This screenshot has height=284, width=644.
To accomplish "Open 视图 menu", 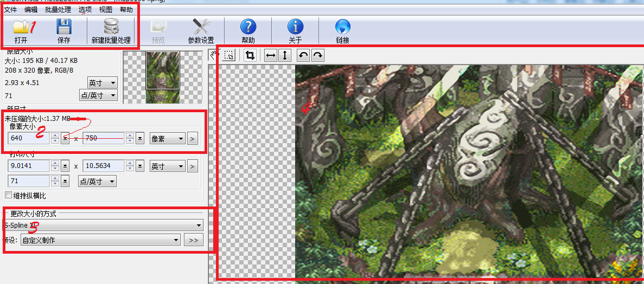I will pyautogui.click(x=106, y=9).
